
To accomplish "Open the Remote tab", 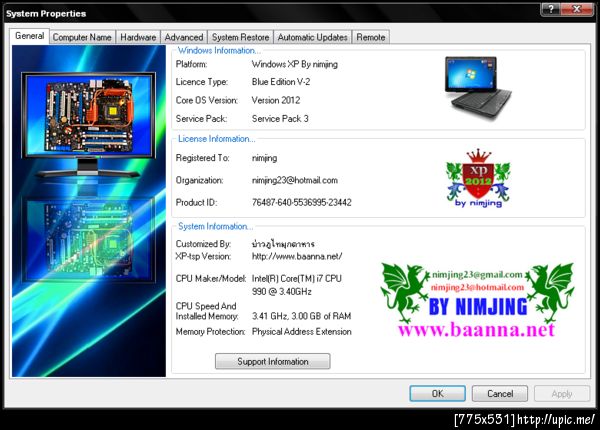I will click(371, 37).
